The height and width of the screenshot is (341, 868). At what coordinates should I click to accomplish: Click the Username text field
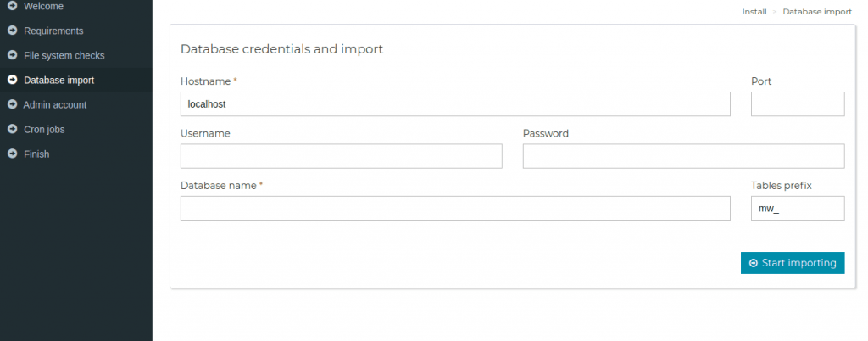pyautogui.click(x=341, y=156)
